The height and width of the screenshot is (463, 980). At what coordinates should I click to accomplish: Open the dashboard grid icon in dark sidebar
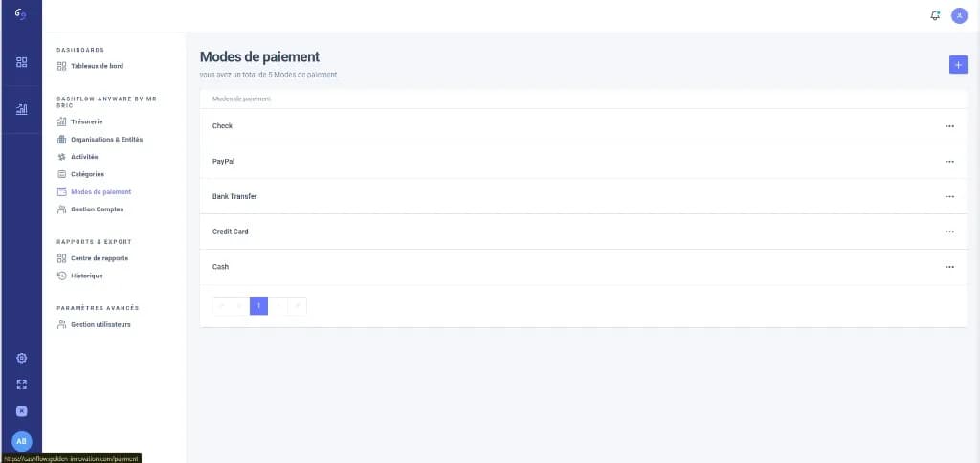21,62
